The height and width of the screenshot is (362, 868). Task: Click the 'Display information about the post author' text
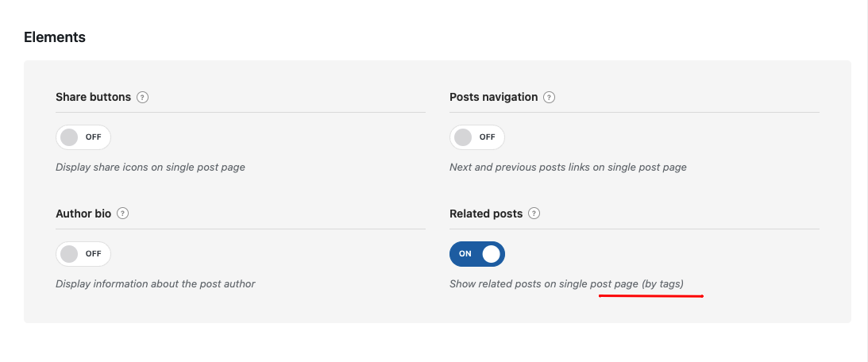[x=156, y=284]
